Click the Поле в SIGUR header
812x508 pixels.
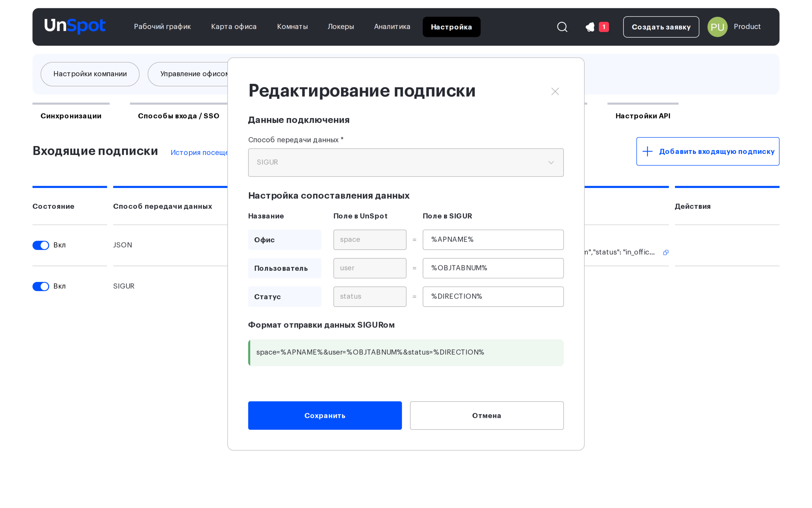click(447, 216)
